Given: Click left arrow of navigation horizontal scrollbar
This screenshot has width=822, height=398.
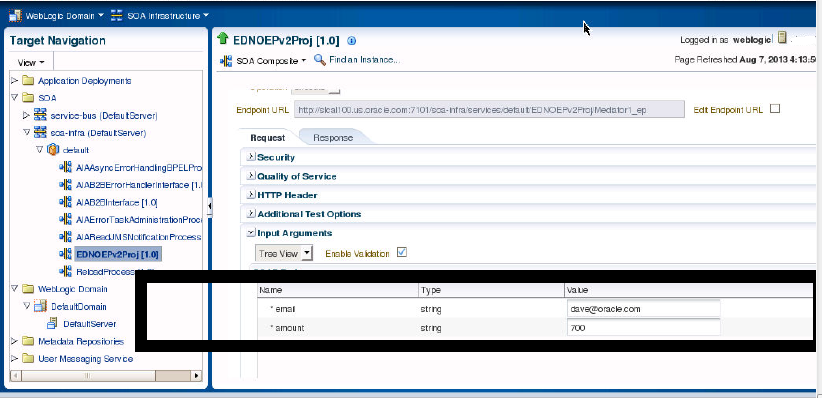Looking at the screenshot, I should coord(15,375).
